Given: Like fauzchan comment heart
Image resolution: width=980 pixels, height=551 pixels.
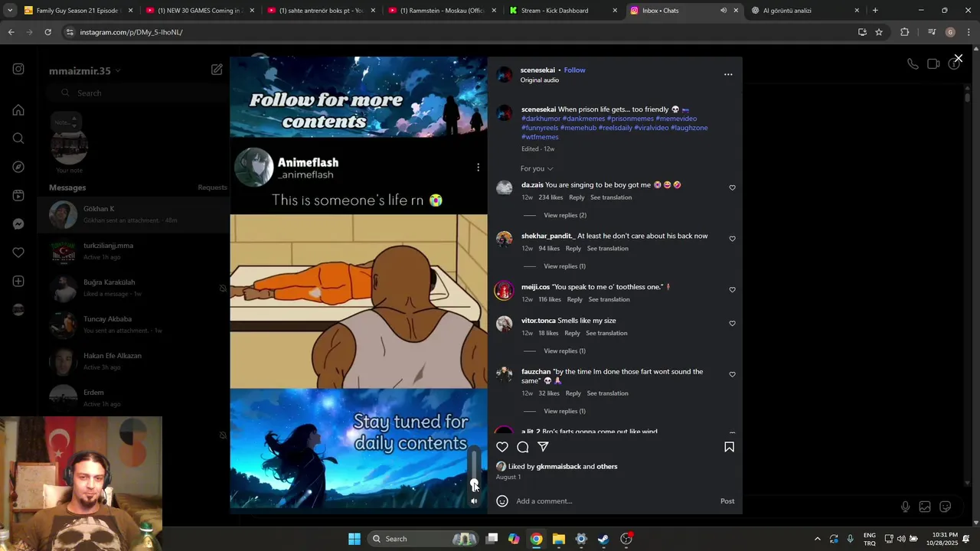Looking at the screenshot, I should tap(732, 375).
